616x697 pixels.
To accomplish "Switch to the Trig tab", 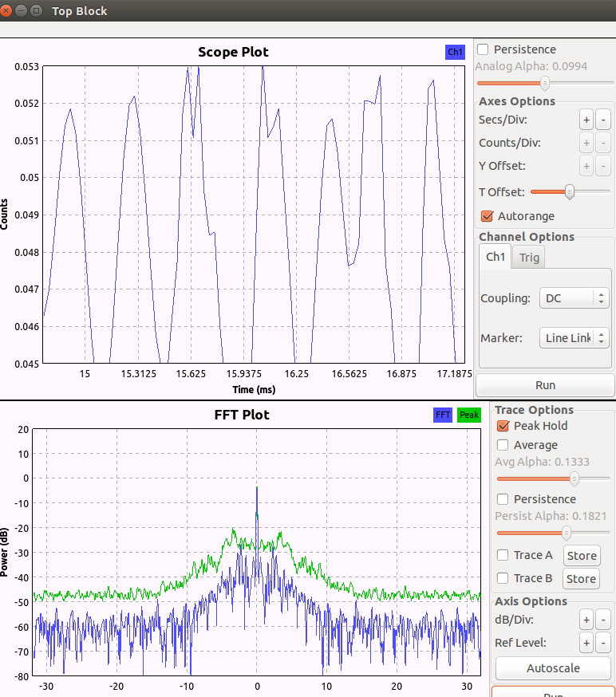I will (529, 257).
